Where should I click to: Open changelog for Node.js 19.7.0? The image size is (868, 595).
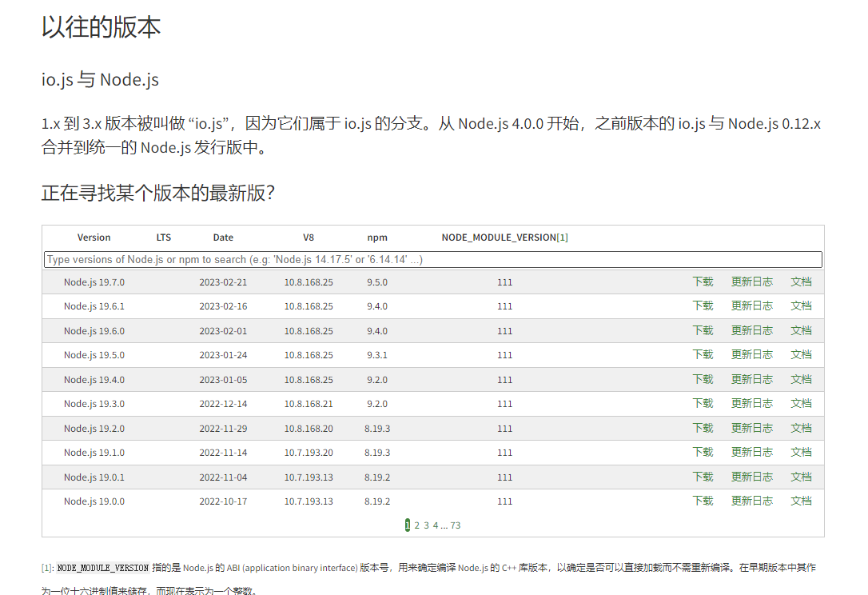point(752,282)
